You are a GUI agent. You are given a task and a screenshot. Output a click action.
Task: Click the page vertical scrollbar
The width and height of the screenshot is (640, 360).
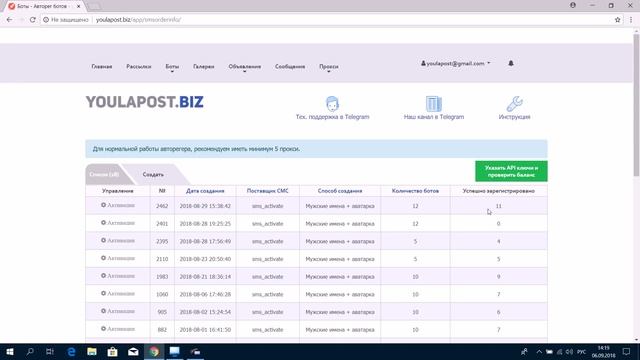[x=636, y=105]
